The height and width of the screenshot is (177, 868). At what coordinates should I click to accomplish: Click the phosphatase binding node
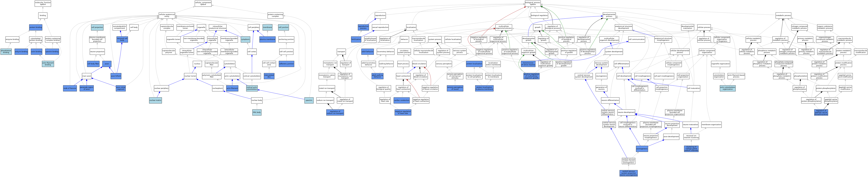(6, 52)
